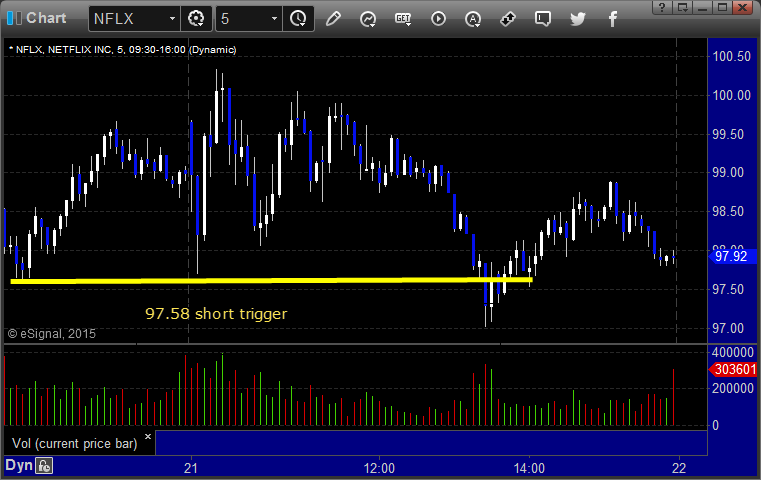Image resolution: width=761 pixels, height=480 pixels.
Task: Open the chat comment icon
Action: coord(543,19)
